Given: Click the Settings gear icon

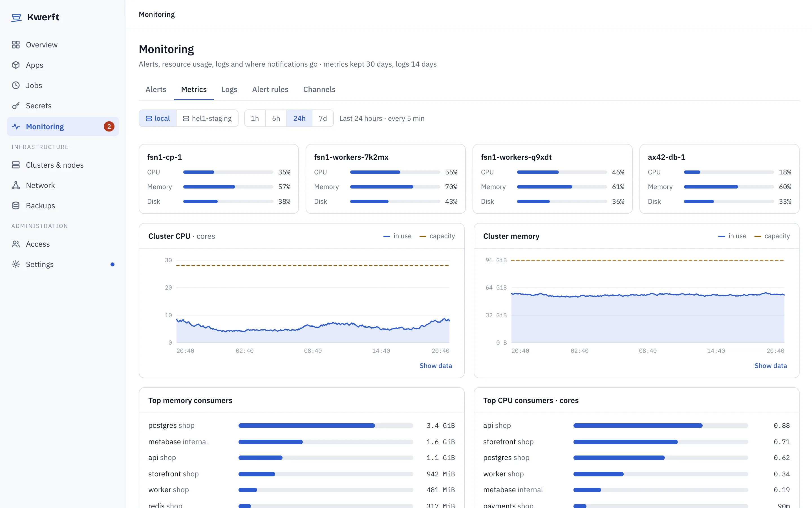Looking at the screenshot, I should pos(16,264).
